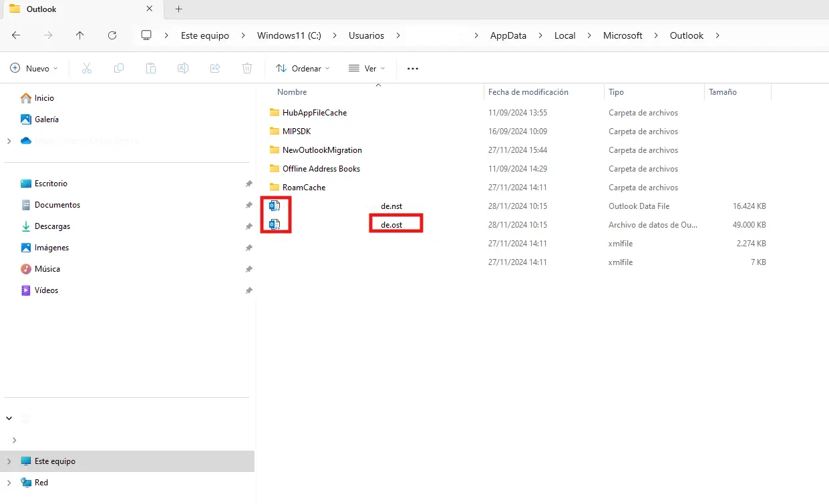Image resolution: width=829 pixels, height=504 pixels.
Task: Click Local in the breadcrumb path
Action: point(564,35)
